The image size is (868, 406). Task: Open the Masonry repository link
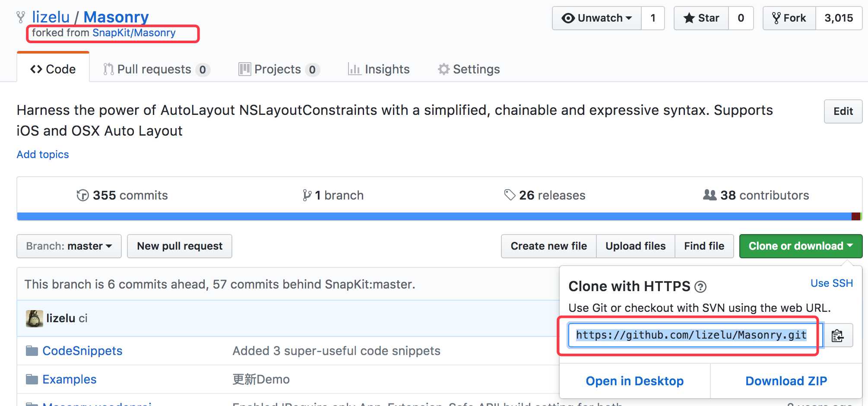[x=116, y=17]
